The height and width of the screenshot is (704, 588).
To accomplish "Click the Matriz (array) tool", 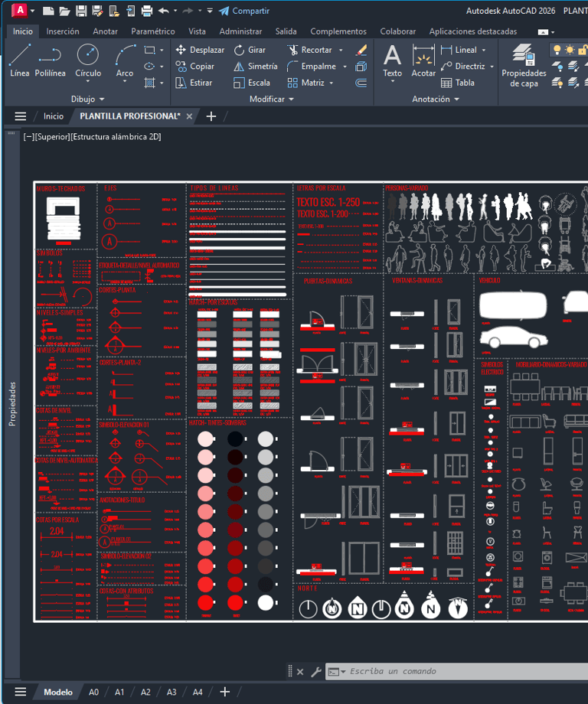I will (306, 83).
